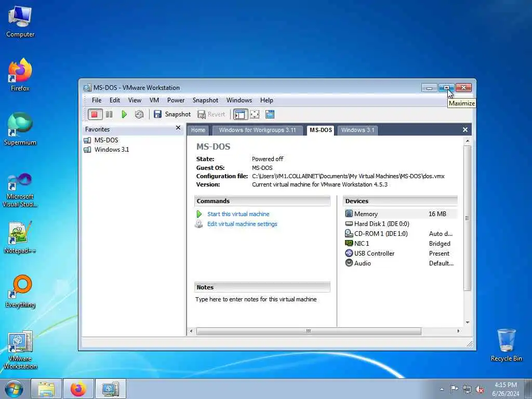Click the Hard Disk drive icon

[349, 223]
